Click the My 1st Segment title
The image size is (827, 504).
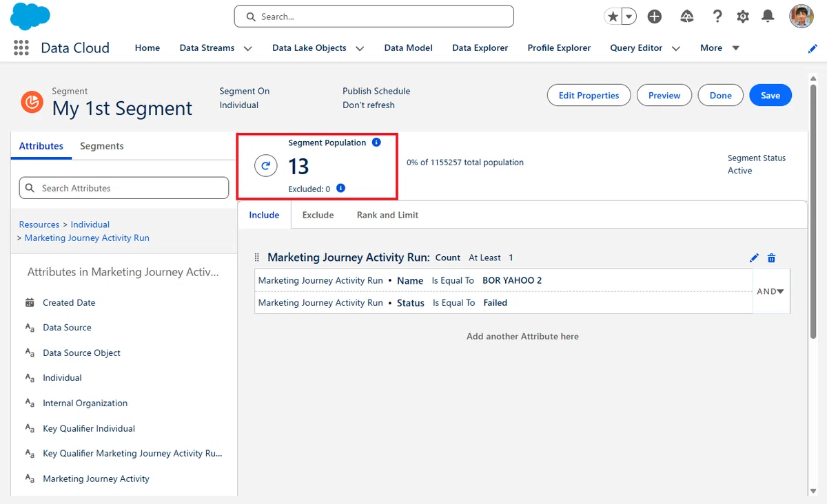point(122,108)
